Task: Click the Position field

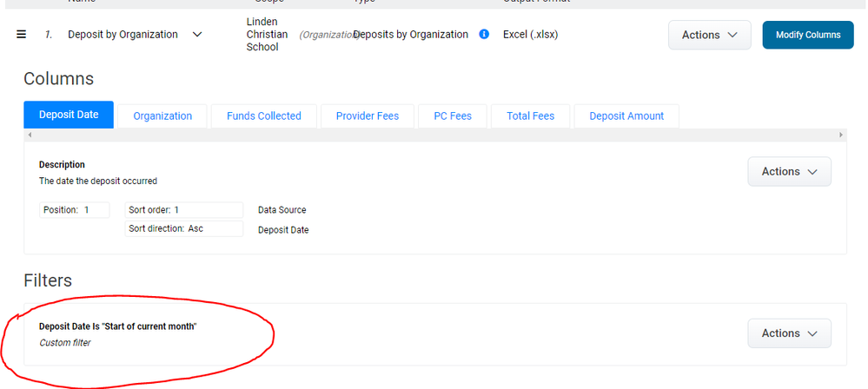Action: [x=75, y=210]
